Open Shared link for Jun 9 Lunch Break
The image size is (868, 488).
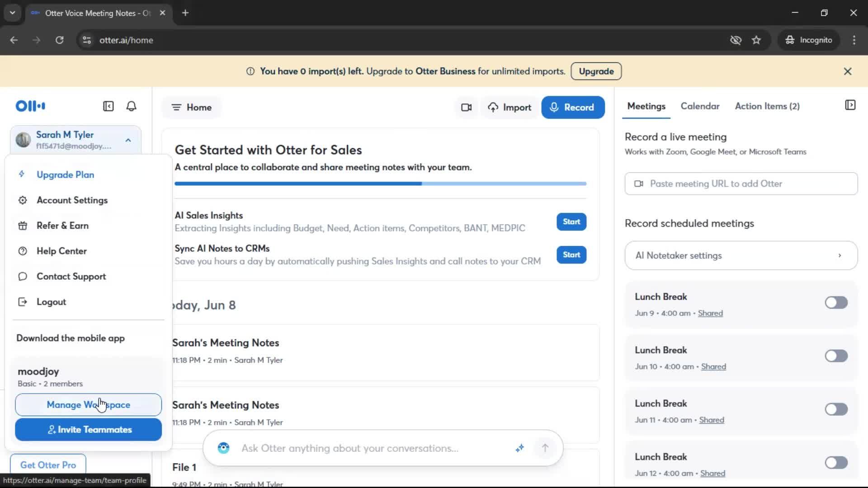pos(710,313)
